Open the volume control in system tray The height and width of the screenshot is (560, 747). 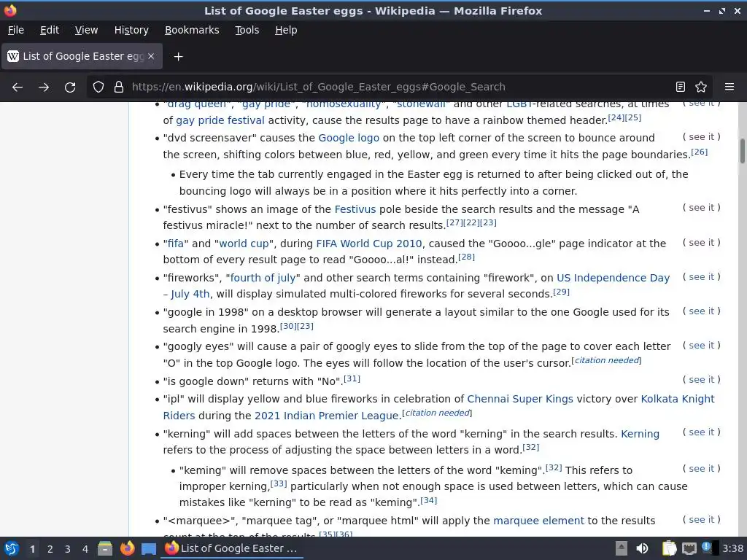642,548
